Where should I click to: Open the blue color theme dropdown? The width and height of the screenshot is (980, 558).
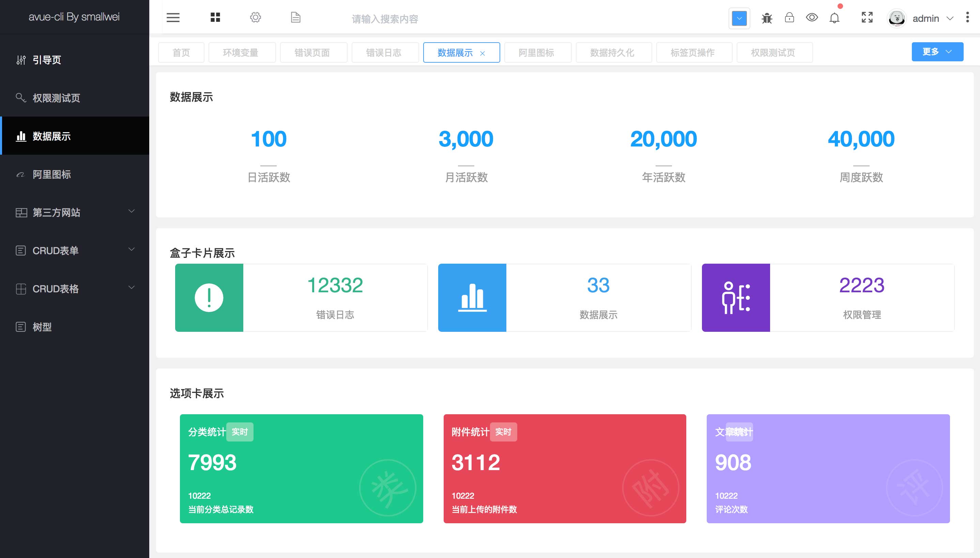tap(739, 18)
